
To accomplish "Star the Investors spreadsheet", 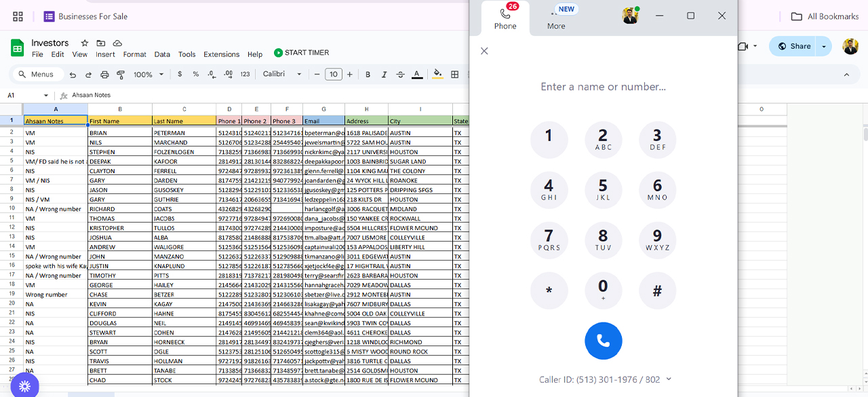I will point(85,43).
